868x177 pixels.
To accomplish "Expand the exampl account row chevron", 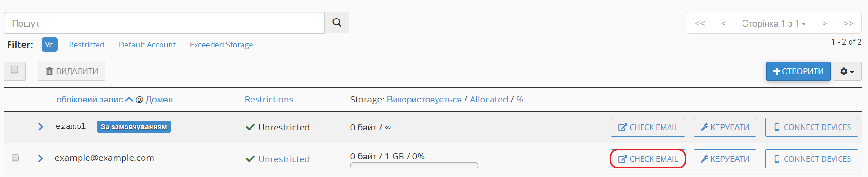I will click(x=40, y=127).
